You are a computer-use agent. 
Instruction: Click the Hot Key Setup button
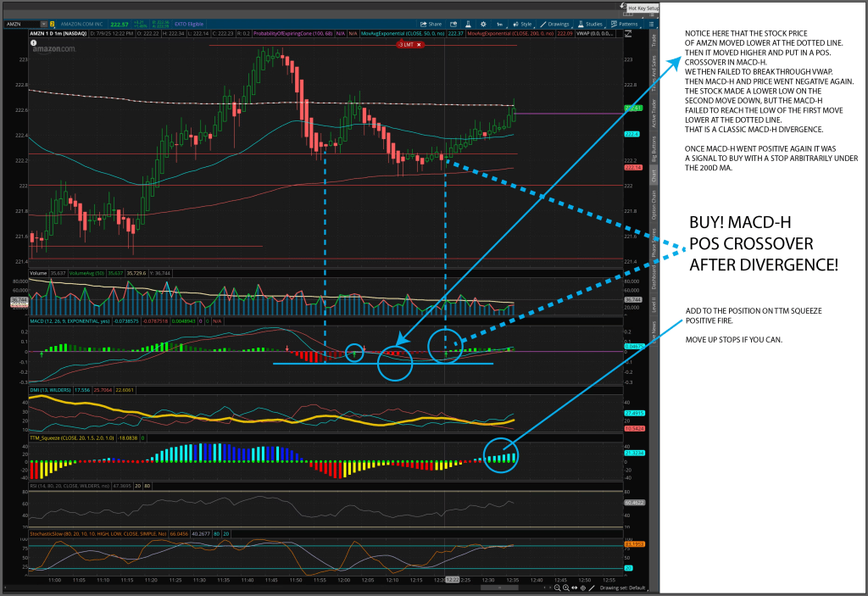click(642, 8)
